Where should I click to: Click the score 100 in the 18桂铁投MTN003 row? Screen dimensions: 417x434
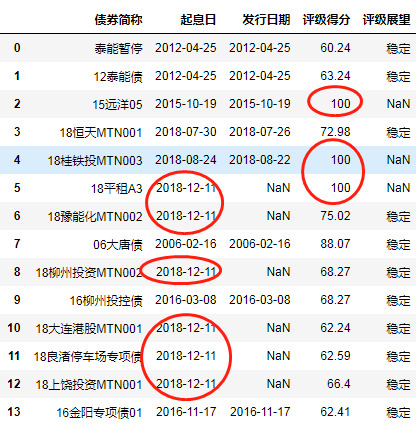pyautogui.click(x=340, y=160)
